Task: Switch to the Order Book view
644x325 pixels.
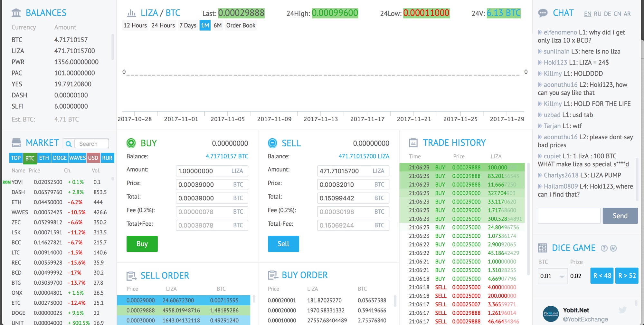Action: [241, 25]
